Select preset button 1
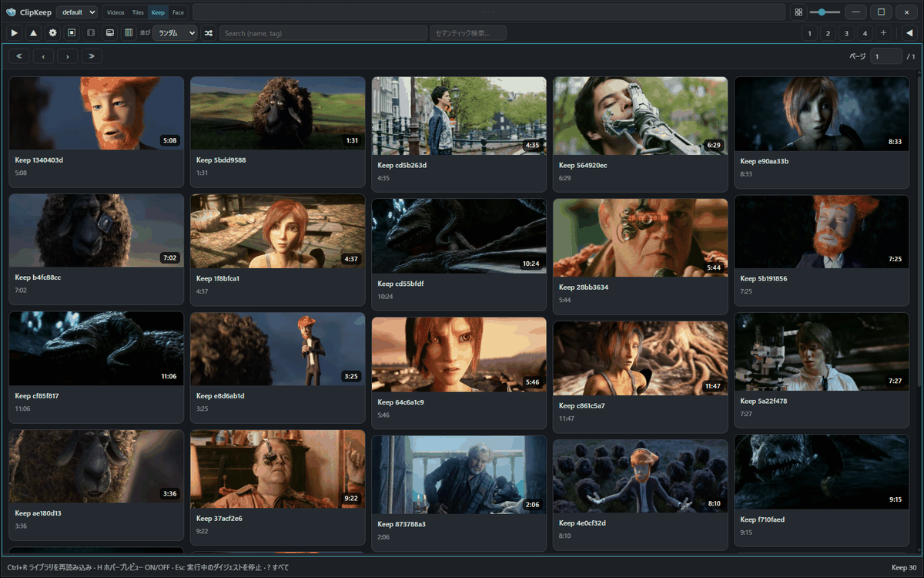The width and height of the screenshot is (924, 578). point(809,33)
